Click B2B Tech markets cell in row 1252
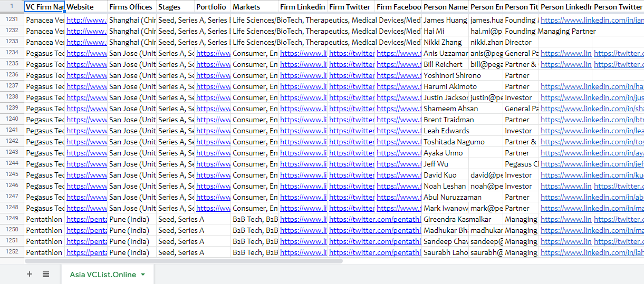Screen dimensions: 644x284 point(254,252)
